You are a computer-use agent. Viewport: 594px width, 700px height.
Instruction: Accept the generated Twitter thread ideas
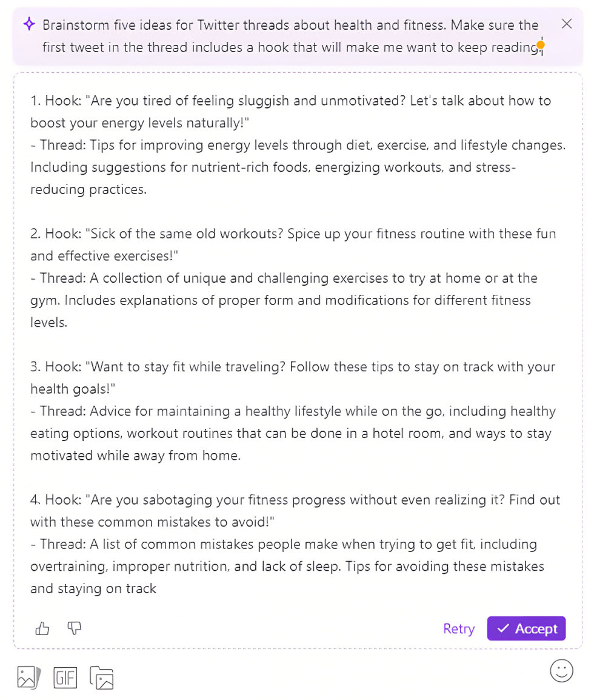pyautogui.click(x=526, y=628)
